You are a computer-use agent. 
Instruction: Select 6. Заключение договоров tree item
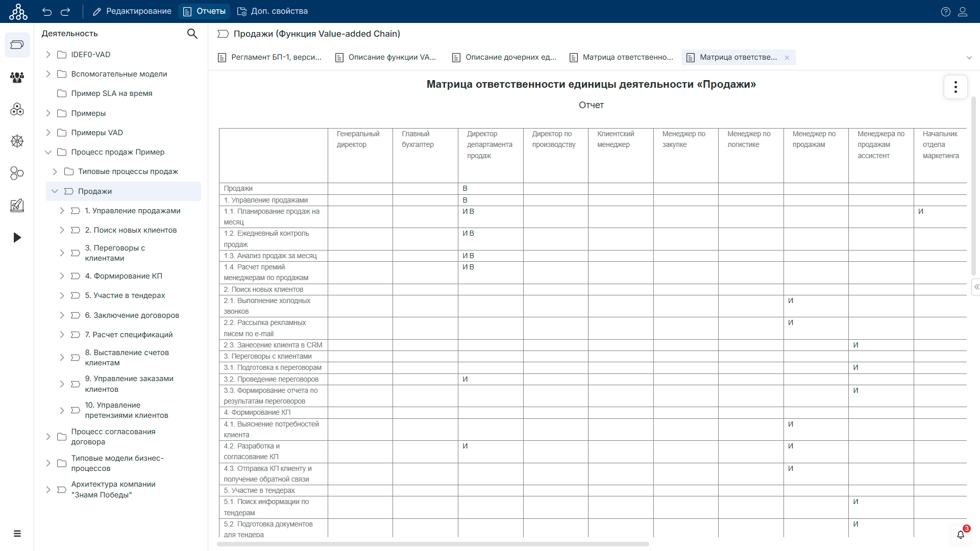pyautogui.click(x=132, y=315)
